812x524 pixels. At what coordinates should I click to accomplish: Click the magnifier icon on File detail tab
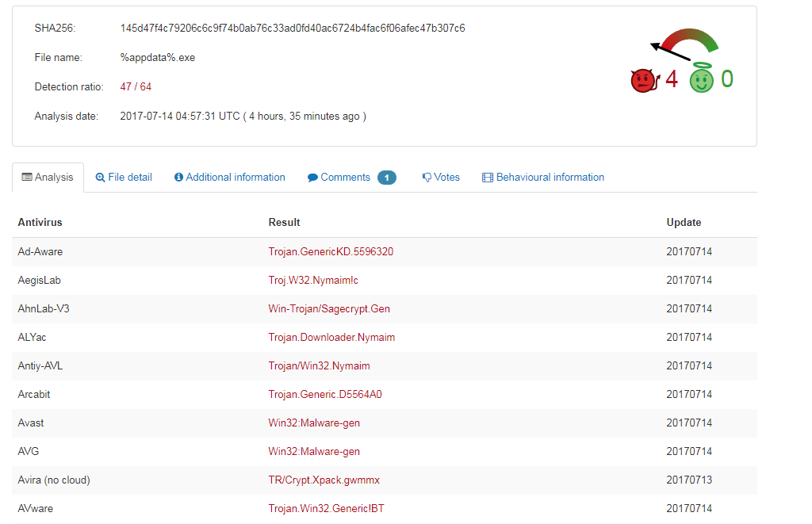tap(101, 178)
